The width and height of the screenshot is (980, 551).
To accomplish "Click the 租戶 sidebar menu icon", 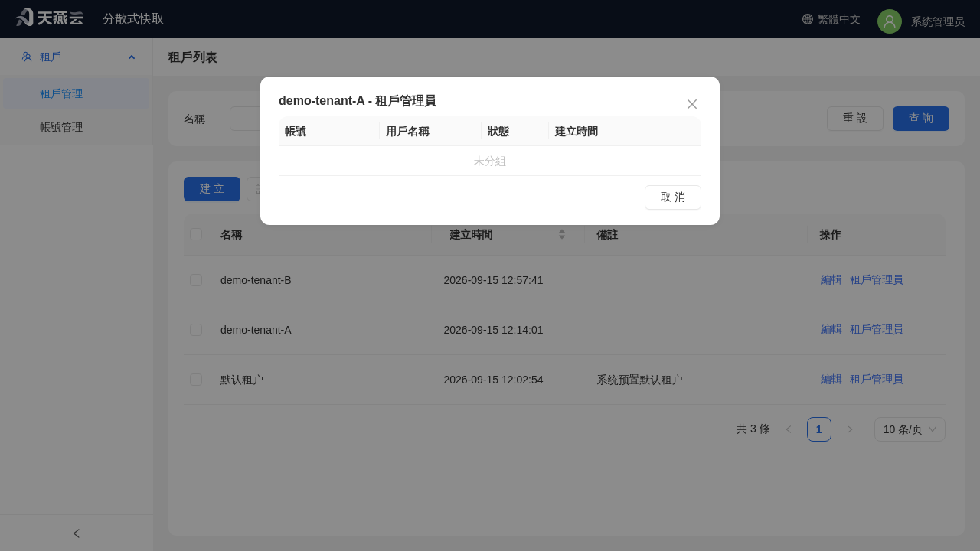I will click(27, 57).
